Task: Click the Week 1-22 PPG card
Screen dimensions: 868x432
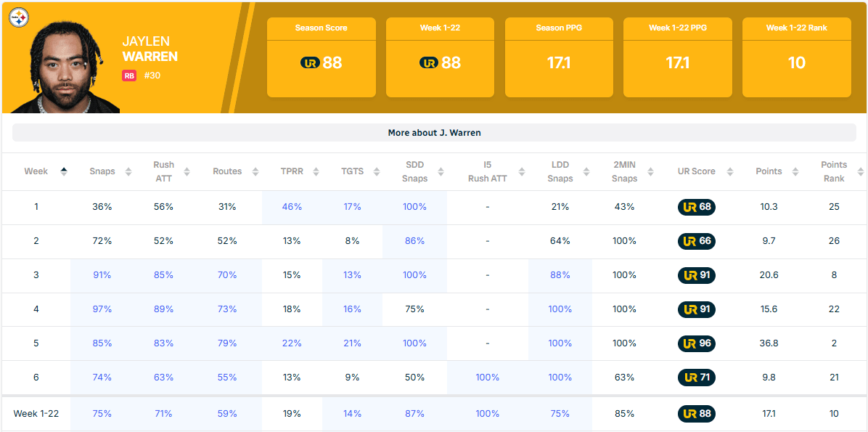Action: [678, 57]
